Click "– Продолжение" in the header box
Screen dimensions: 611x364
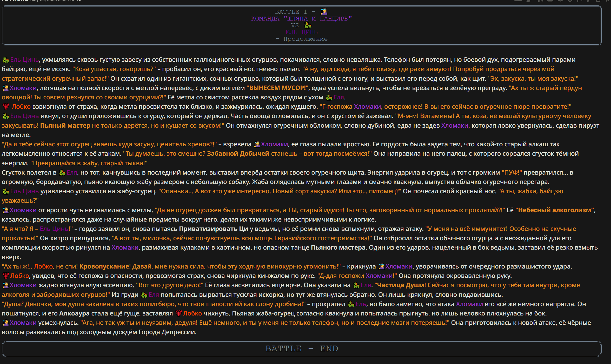coord(302,39)
